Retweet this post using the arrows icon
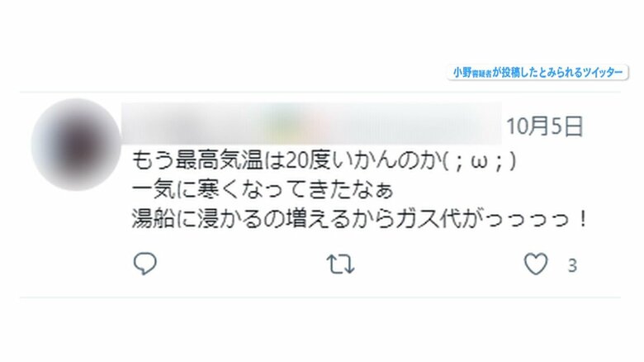The height and width of the screenshot is (362, 644). (340, 264)
